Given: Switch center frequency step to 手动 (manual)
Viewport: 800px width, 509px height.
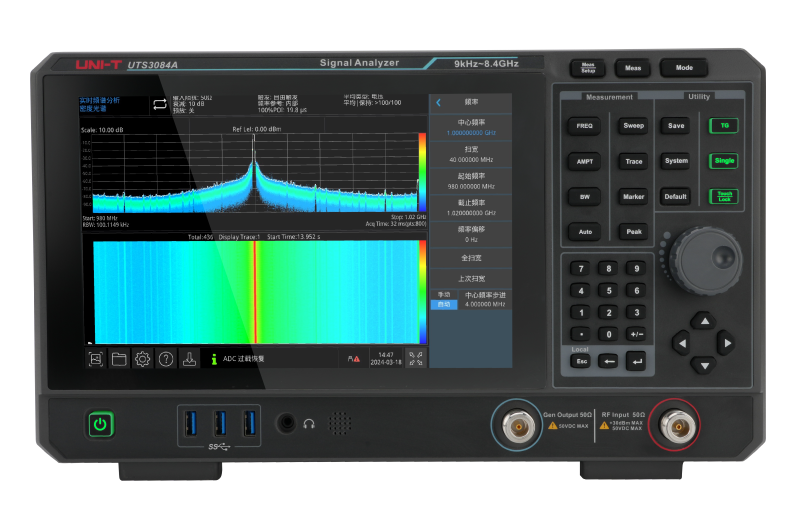Looking at the screenshot, I should coord(444,295).
